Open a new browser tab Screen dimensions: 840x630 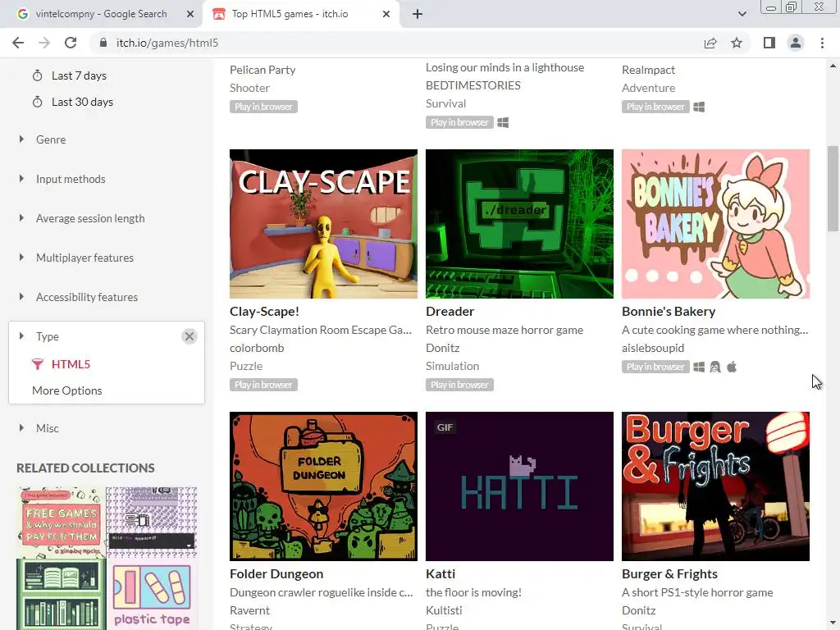pos(418,14)
